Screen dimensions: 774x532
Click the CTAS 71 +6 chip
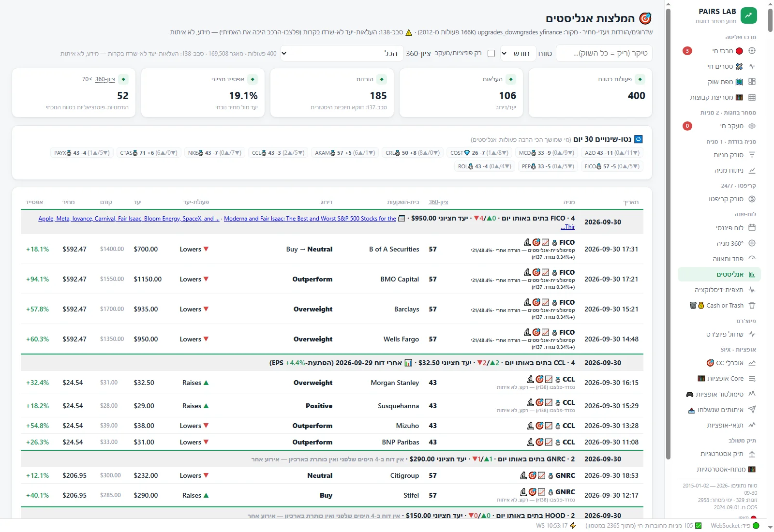[x=149, y=153]
